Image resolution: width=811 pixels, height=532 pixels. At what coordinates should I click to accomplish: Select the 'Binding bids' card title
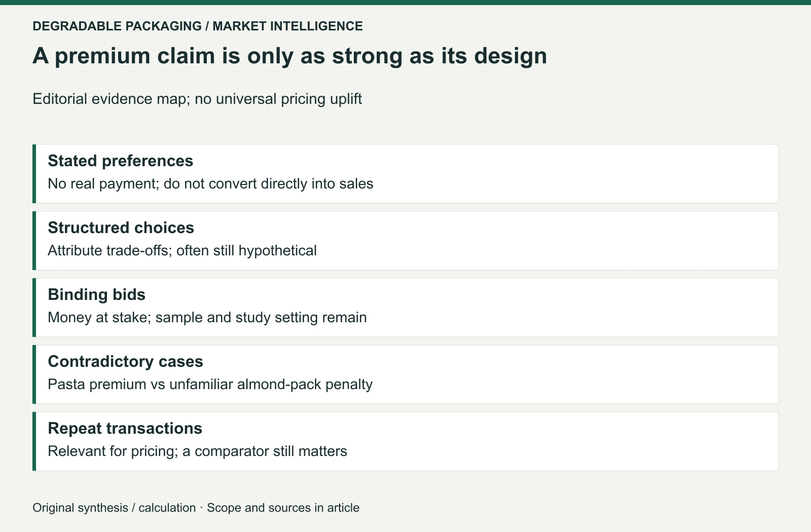tap(96, 294)
